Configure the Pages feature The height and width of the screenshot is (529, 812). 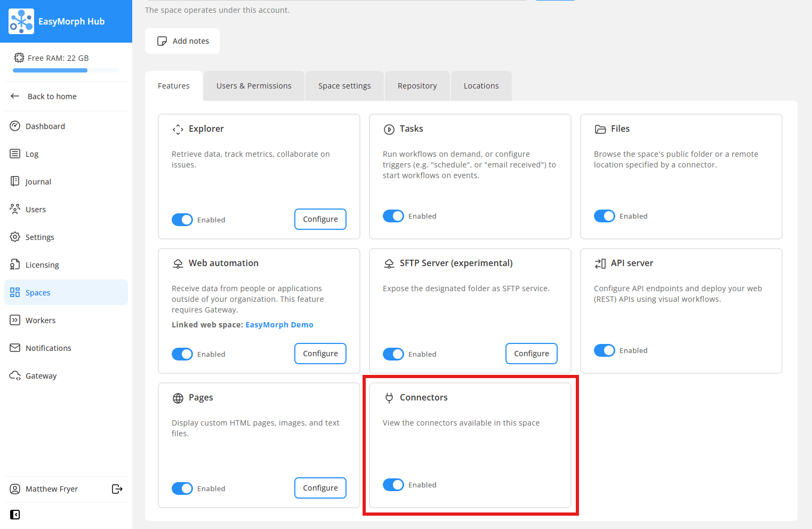click(320, 488)
